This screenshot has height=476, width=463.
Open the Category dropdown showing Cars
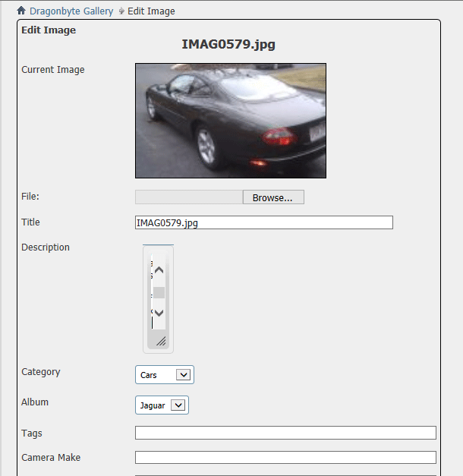(x=165, y=374)
